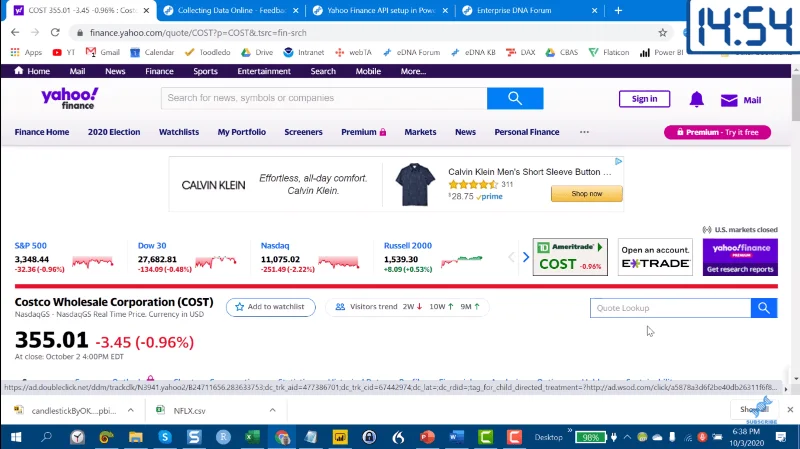The image size is (800, 449).
Task: Open Excel from the Windows taskbar
Action: [252, 437]
